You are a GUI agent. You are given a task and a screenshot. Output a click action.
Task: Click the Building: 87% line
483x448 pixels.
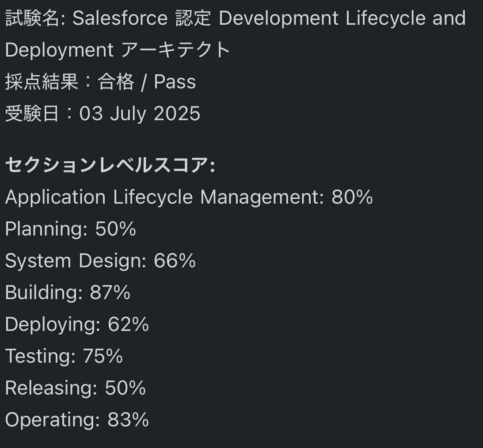(68, 292)
